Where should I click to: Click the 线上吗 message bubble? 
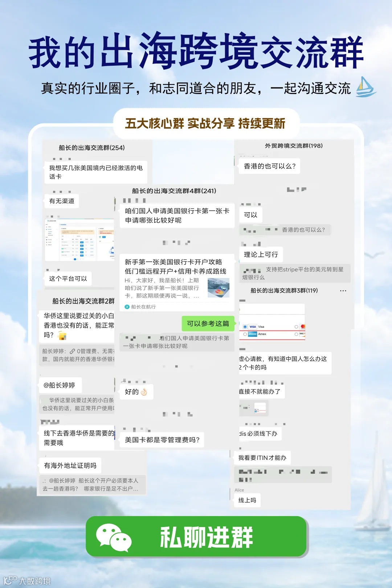247,500
